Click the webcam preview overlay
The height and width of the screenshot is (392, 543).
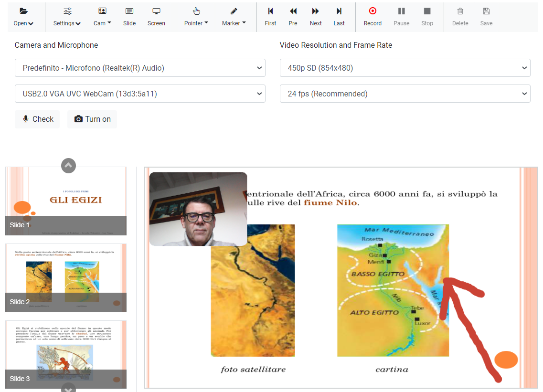pos(198,209)
